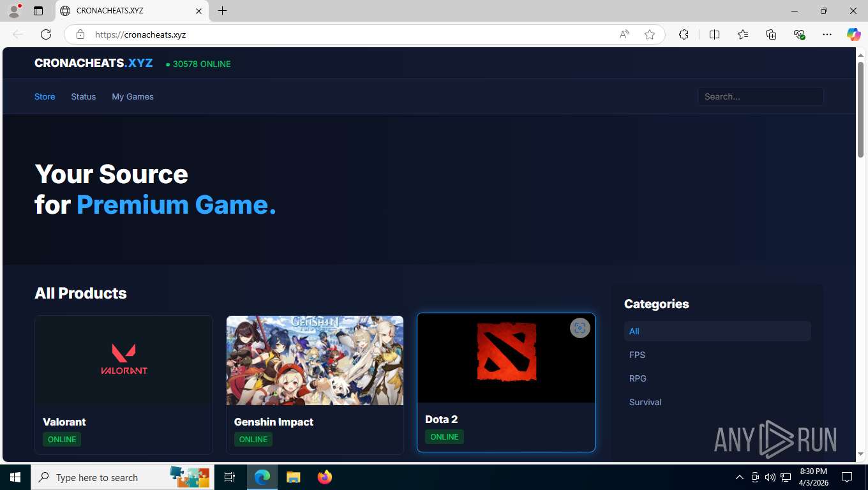The width and height of the screenshot is (868, 490).
Task: Open Task View in taskbar
Action: coord(230,477)
